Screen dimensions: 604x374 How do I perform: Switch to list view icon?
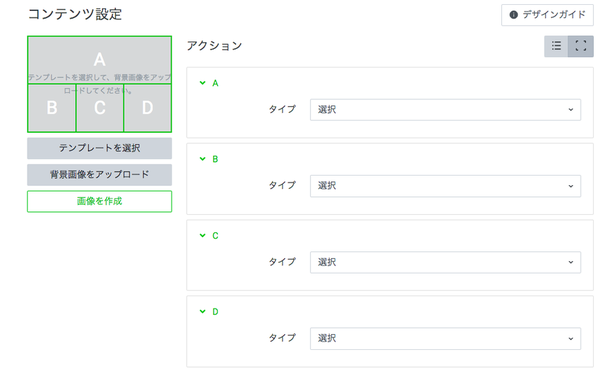coord(556,46)
